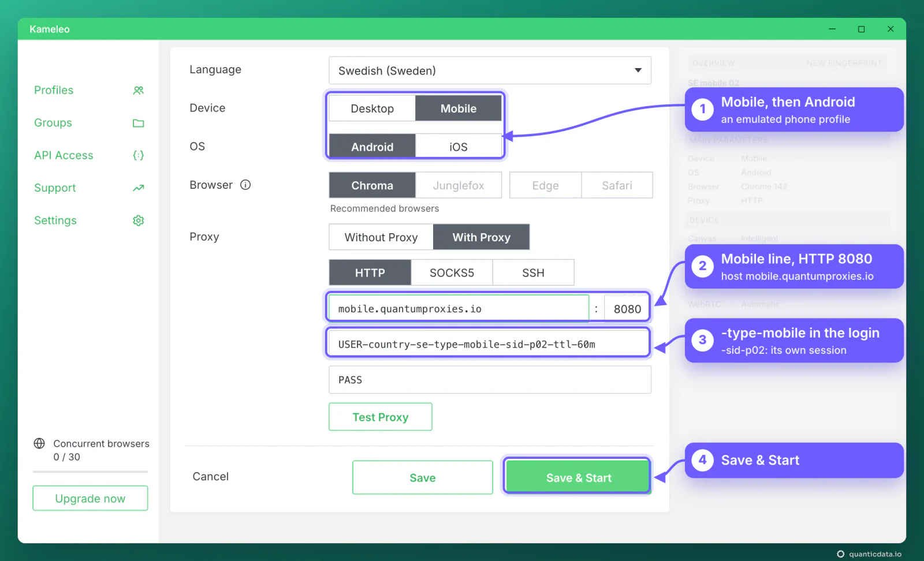Screen dimensions: 924x561
Task: Open Groups in the sidebar
Action: pyautogui.click(x=53, y=123)
